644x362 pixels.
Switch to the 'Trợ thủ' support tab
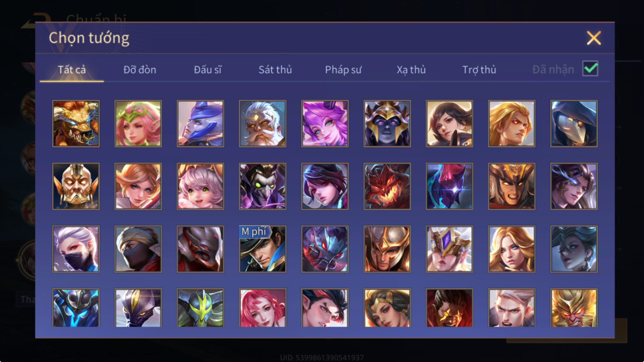(479, 70)
